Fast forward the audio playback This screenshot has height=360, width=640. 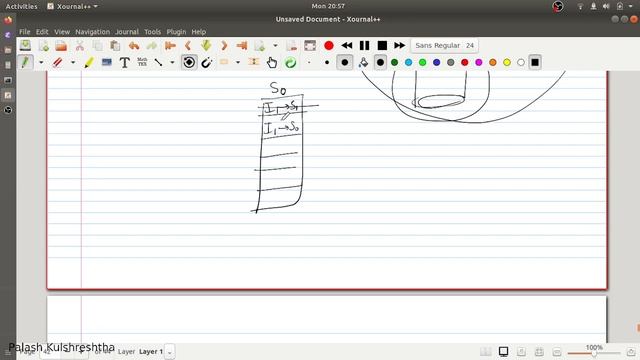(x=400, y=45)
